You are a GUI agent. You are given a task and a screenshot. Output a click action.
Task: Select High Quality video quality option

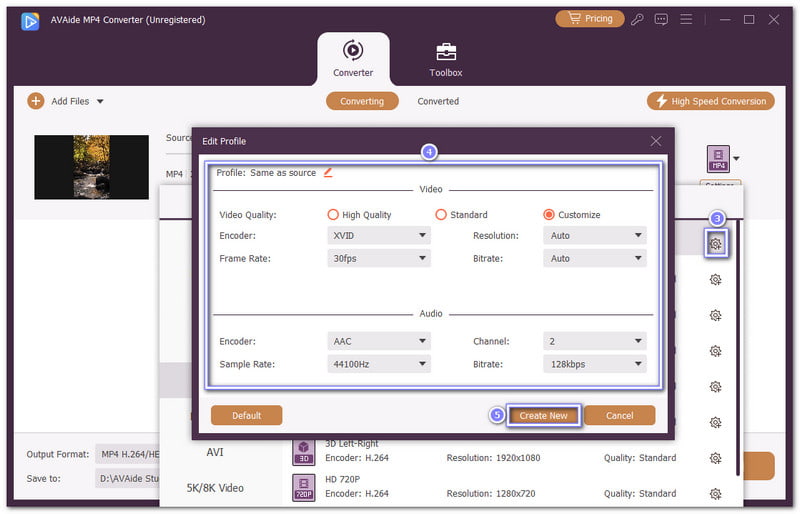(334, 215)
